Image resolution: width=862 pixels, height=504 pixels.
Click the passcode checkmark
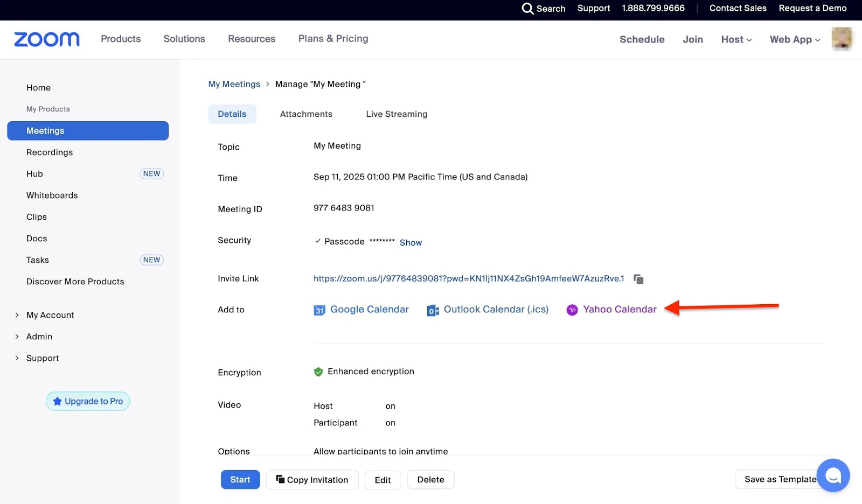[x=318, y=241]
